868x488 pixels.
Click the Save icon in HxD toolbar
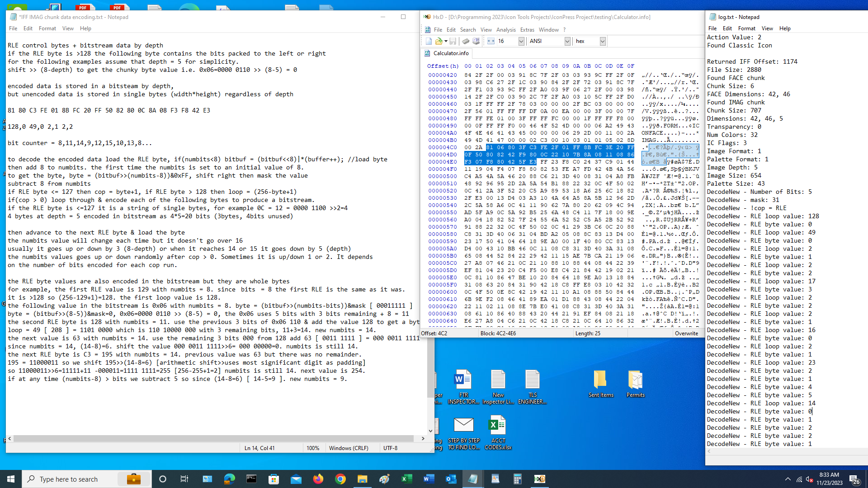453,41
